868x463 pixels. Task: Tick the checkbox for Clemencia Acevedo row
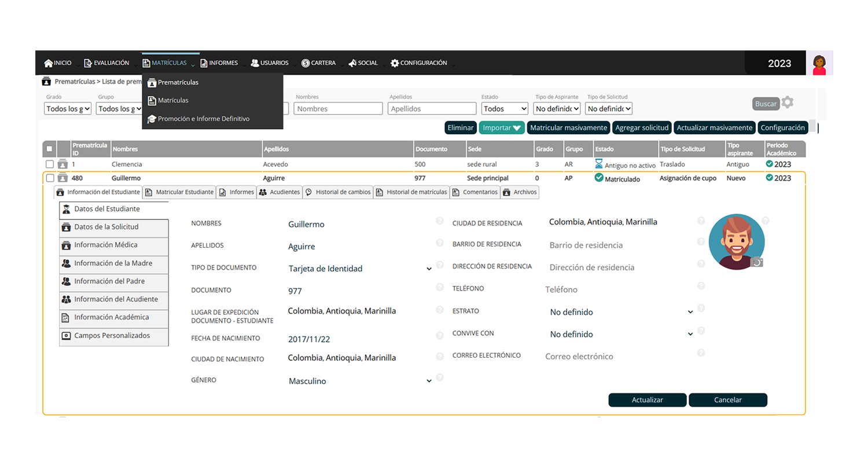50,165
